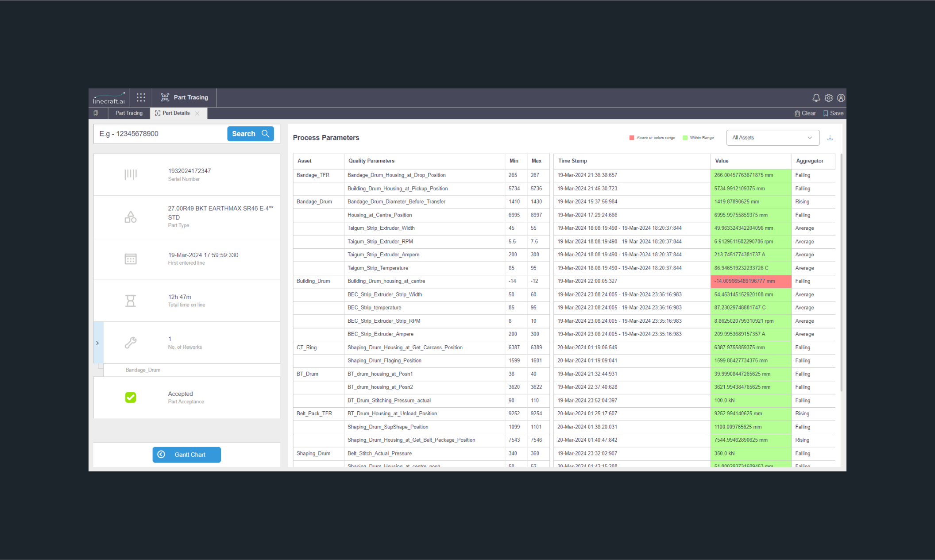
Task: Click the Asset column header
Action: pyautogui.click(x=318, y=161)
